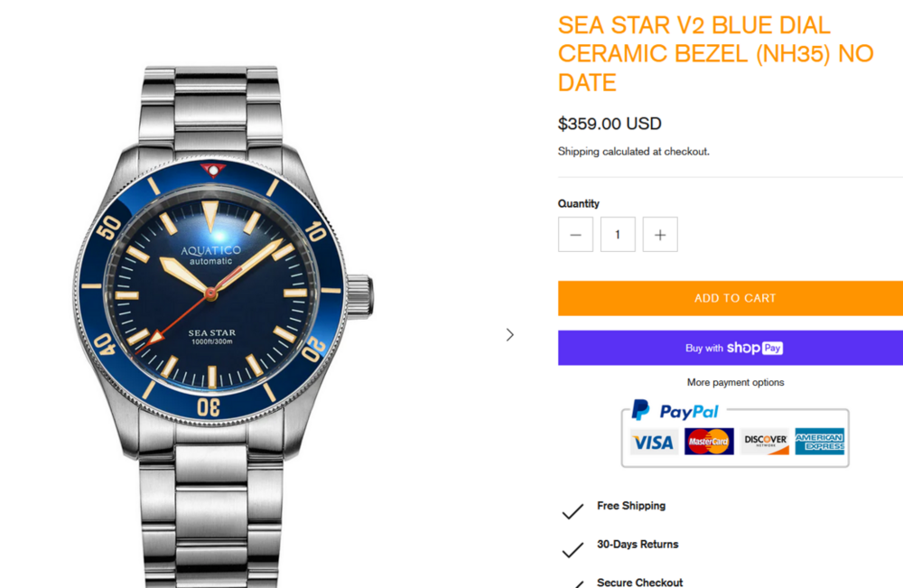Open the Shipping policy link
The image size is (903, 588).
pos(579,152)
